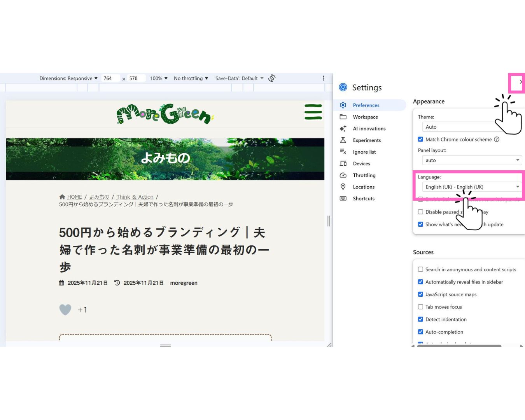Expand the Panel layout dropdown

pos(472,160)
